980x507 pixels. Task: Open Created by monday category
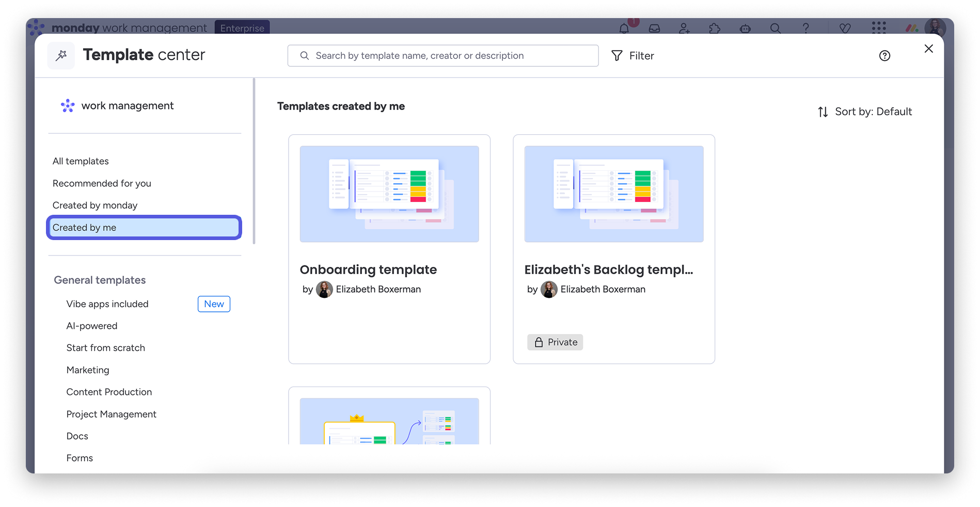pos(95,205)
